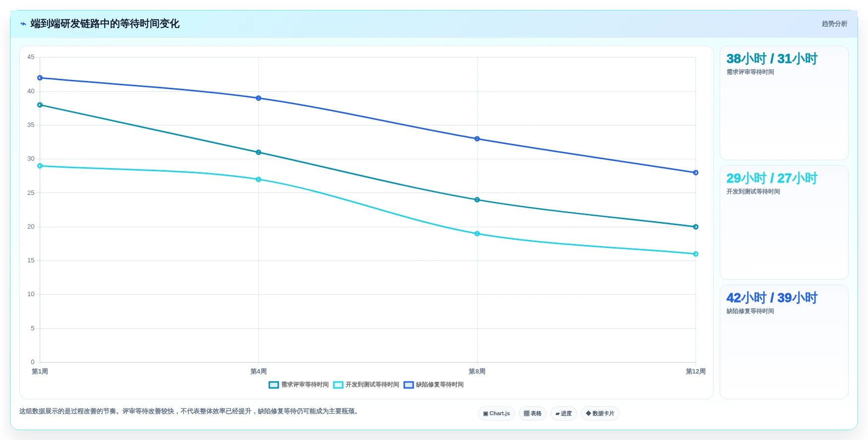
Task: Hide the 开发到测试等待时间 series via its legend label
Action: point(372,385)
